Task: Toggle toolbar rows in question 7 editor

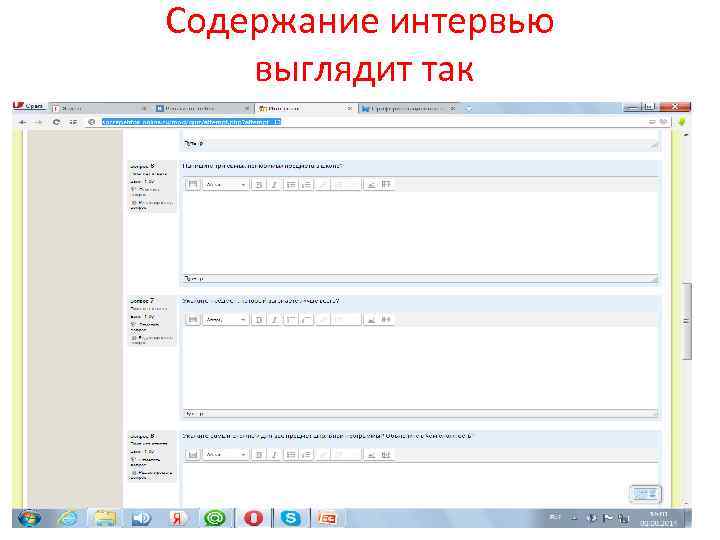Action: (x=192, y=319)
